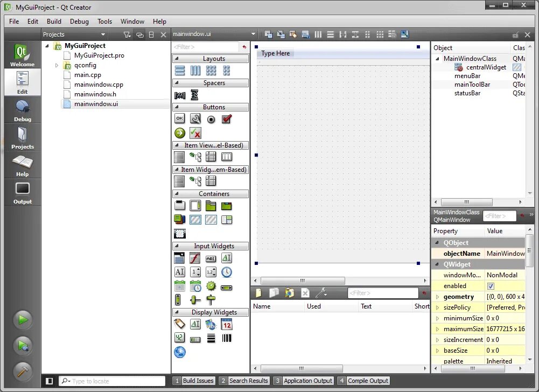Select mainwindow.h in project tree
Viewport: 539px width, 392px height.
click(95, 94)
